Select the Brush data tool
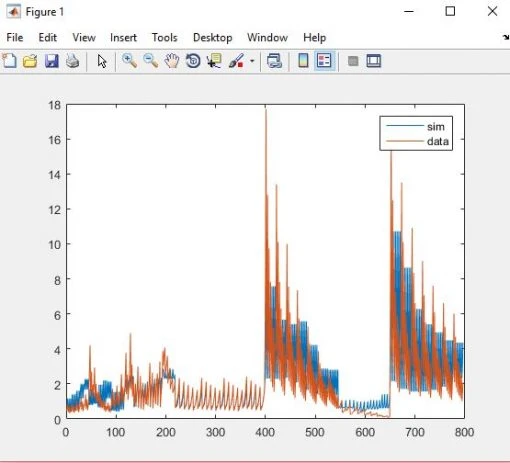The image size is (510, 463). pyautogui.click(x=236, y=61)
